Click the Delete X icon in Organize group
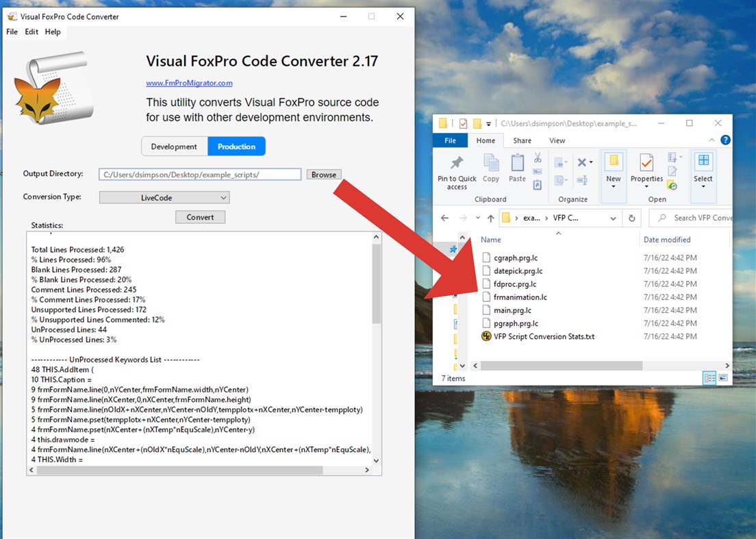The image size is (756, 539). pyautogui.click(x=582, y=162)
